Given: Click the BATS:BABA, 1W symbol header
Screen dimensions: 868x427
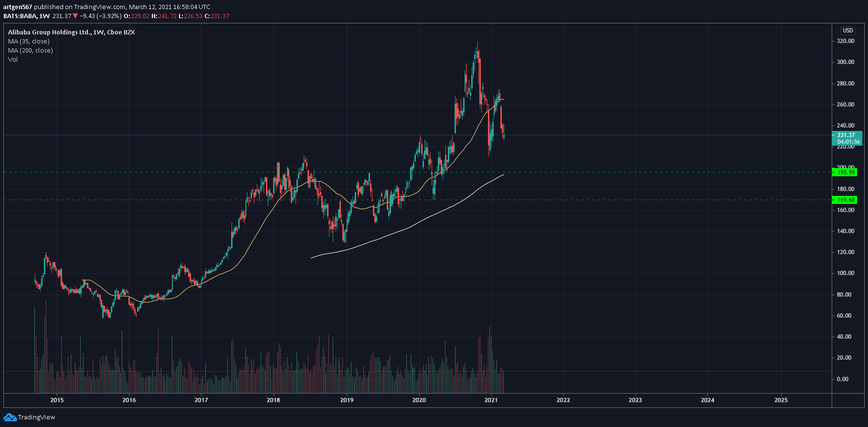Looking at the screenshot, I should click(x=27, y=16).
